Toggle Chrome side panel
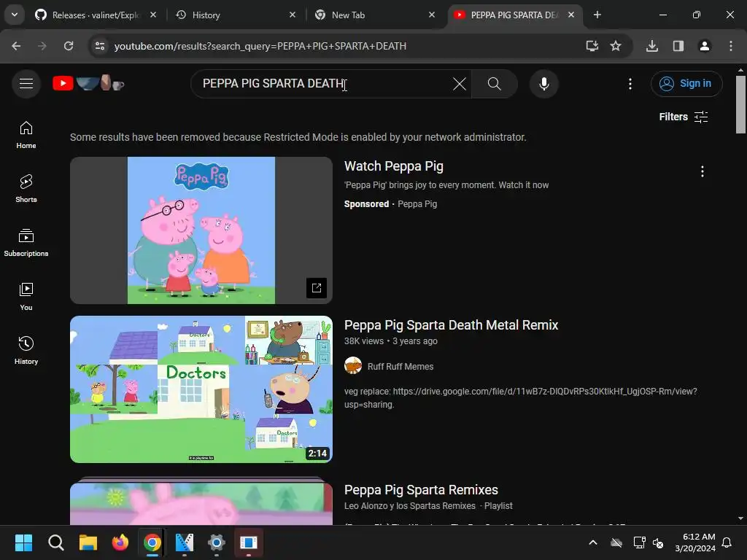The image size is (747, 560). [x=678, y=46]
